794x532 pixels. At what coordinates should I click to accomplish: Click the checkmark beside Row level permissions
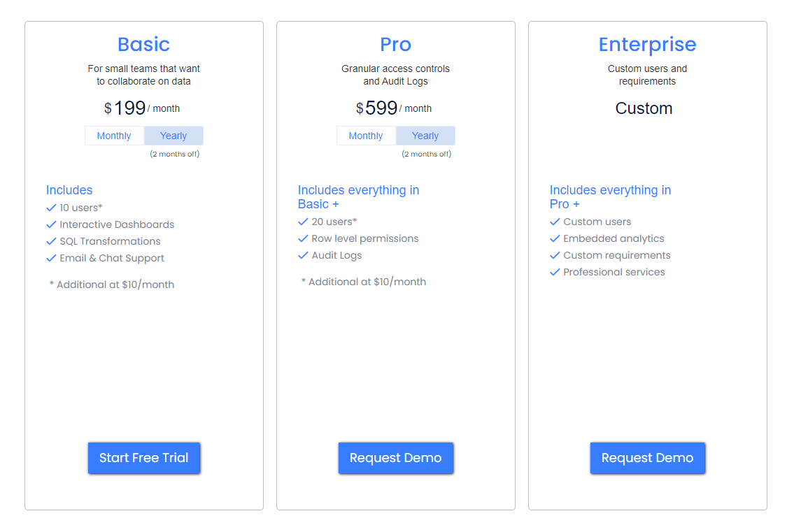(x=303, y=238)
